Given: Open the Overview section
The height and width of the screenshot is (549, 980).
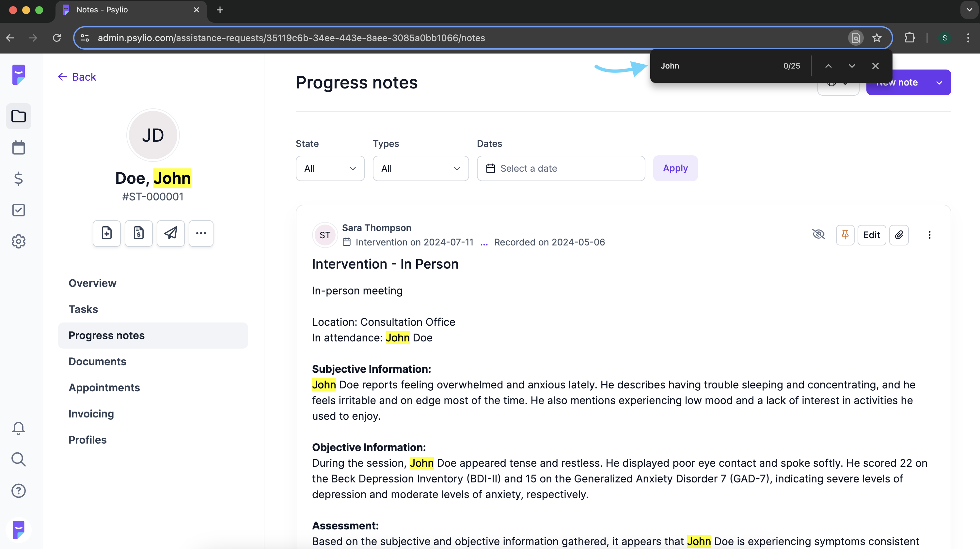Looking at the screenshot, I should point(92,283).
